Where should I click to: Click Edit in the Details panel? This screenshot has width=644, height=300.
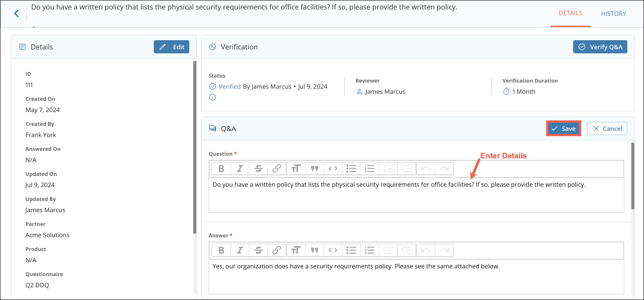point(172,47)
